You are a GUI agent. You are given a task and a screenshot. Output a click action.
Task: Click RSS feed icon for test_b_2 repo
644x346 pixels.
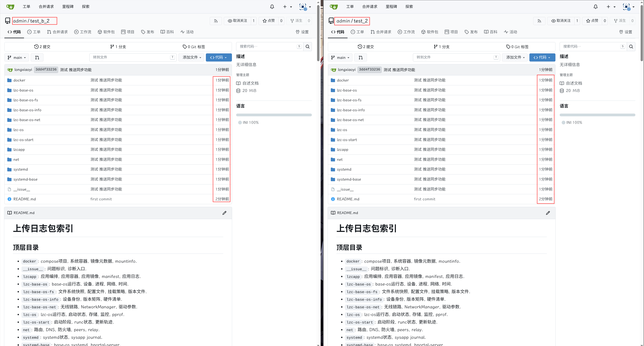click(216, 21)
